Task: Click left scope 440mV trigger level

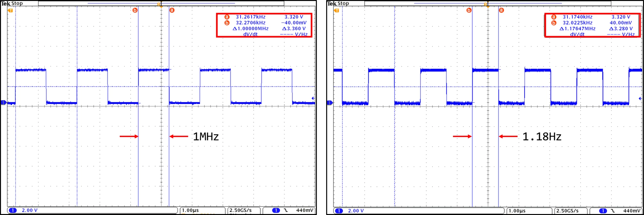Action: pyautogui.click(x=305, y=210)
